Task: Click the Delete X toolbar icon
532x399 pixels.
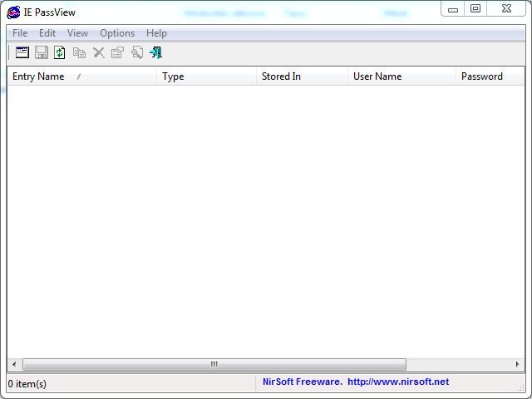Action: pyautogui.click(x=99, y=53)
